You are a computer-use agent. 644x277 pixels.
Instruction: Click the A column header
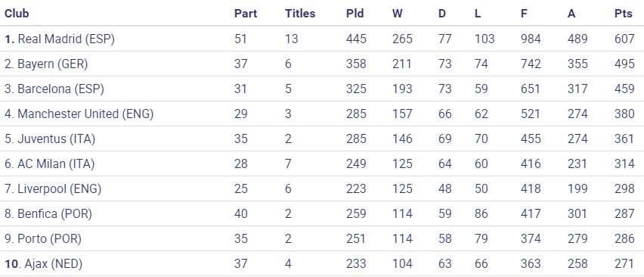(571, 14)
